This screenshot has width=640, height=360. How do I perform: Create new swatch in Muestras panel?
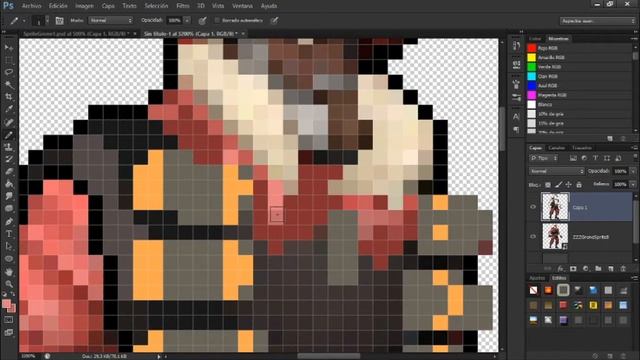[610, 139]
